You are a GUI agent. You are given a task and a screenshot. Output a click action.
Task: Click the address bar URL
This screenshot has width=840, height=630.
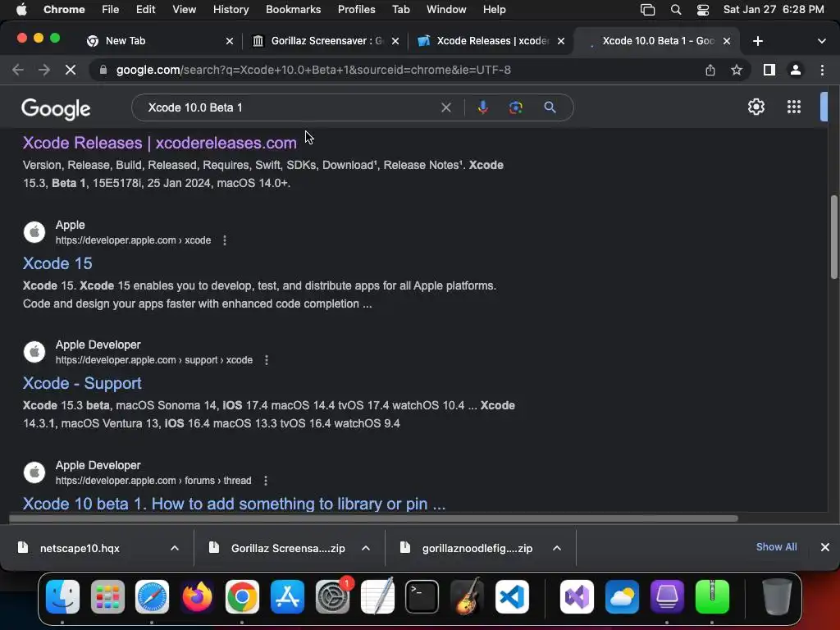tap(313, 70)
